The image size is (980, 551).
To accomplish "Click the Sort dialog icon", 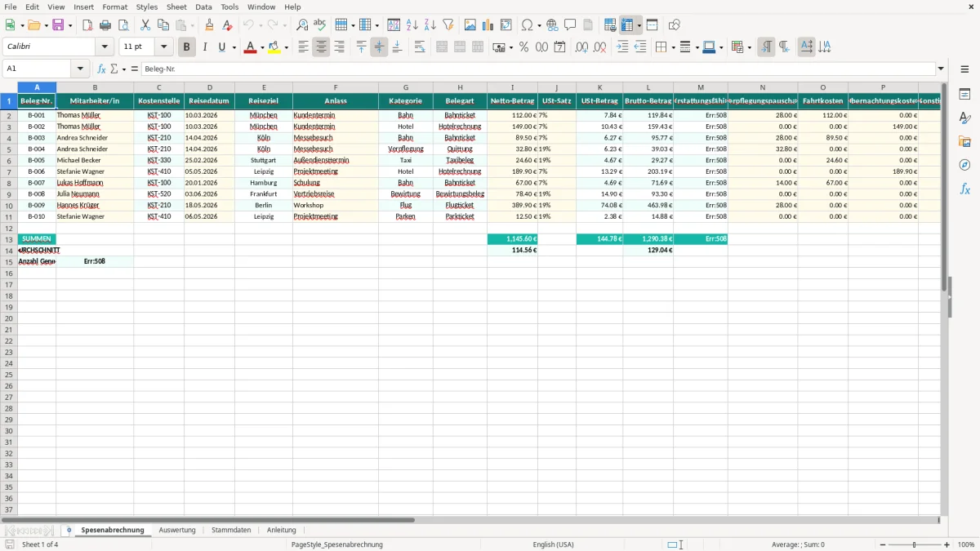I will coord(394,25).
